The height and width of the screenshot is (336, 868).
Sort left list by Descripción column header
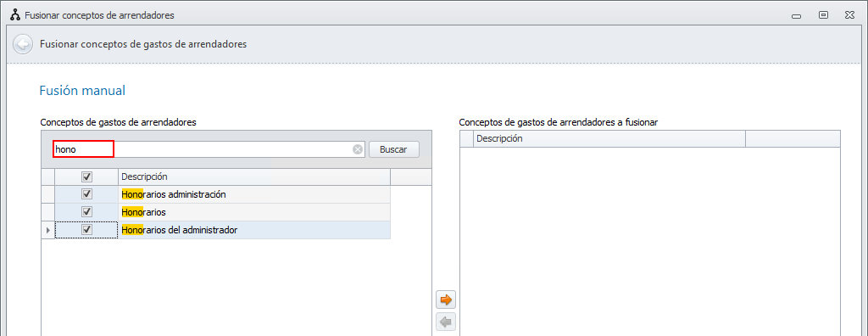tap(254, 176)
